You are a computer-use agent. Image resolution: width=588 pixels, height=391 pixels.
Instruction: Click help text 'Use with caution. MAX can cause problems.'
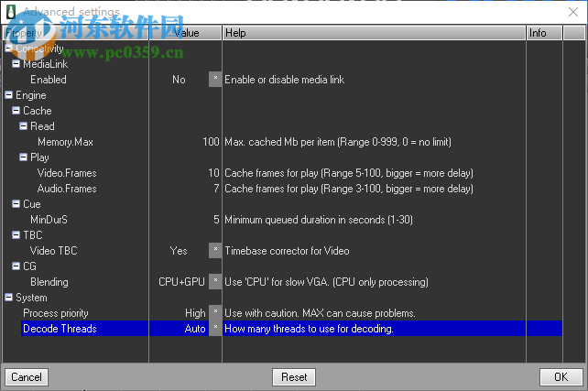coord(320,312)
